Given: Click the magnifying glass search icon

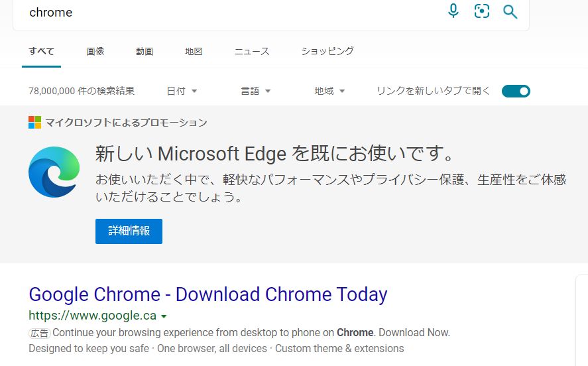Looking at the screenshot, I should tap(510, 11).
